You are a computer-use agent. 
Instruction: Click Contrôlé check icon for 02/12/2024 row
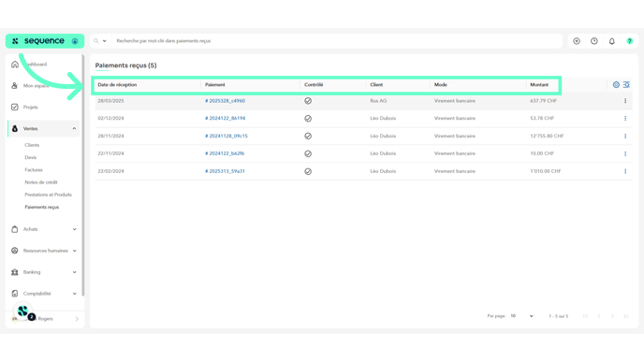coord(308,119)
